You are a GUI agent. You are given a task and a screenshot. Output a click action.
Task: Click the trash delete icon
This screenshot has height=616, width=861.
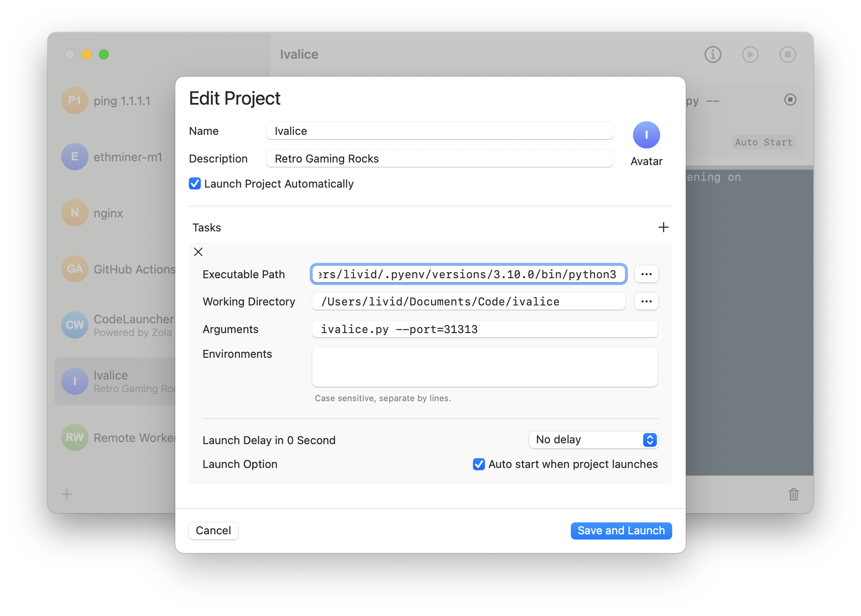click(793, 494)
